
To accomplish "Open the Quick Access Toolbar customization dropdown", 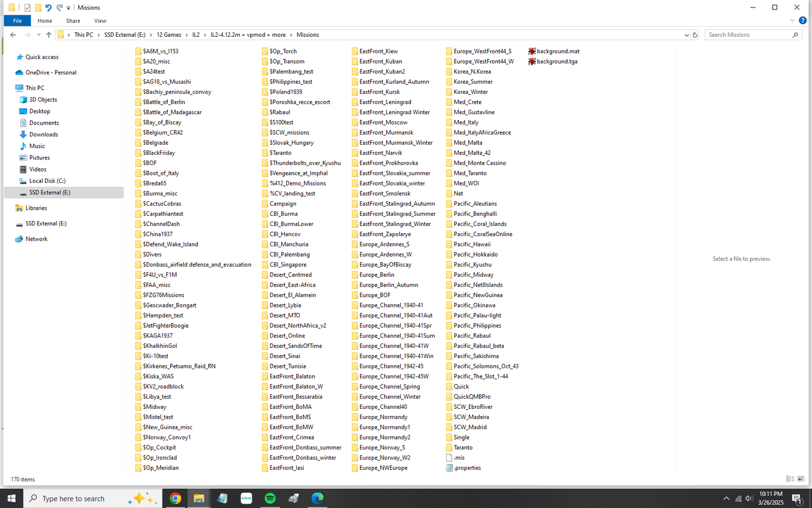I will (x=68, y=7).
